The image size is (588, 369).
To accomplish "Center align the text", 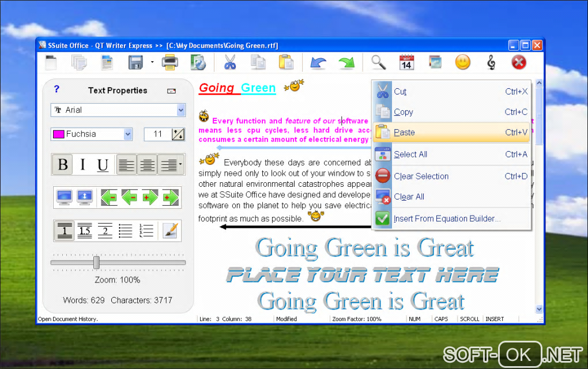I will (x=147, y=164).
